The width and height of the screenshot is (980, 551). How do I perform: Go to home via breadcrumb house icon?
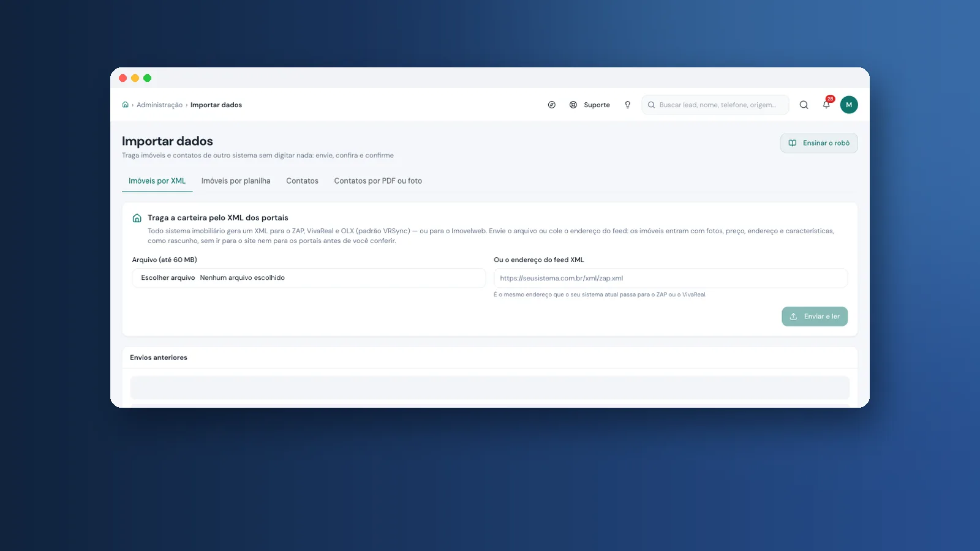click(125, 105)
